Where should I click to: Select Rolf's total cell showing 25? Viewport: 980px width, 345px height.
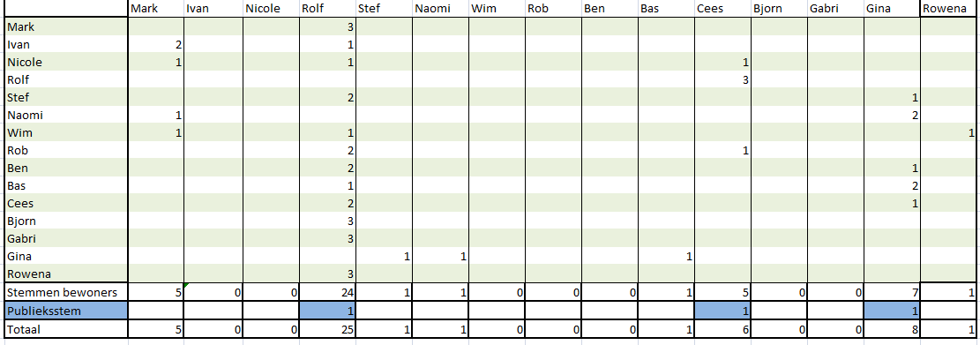point(327,329)
